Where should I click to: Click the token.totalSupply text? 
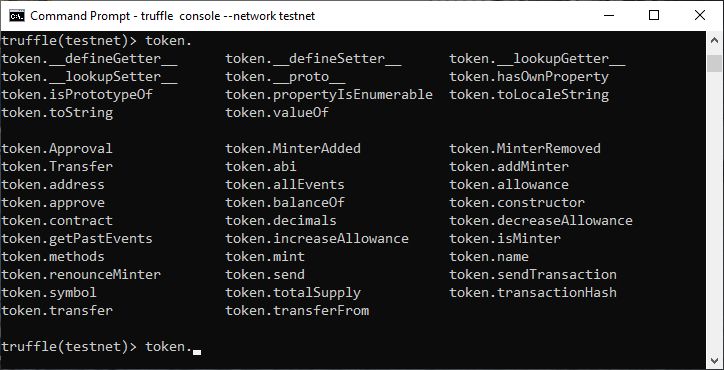[x=293, y=292]
